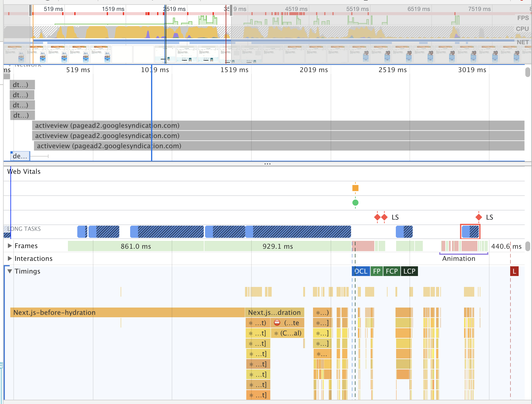Click the 2019 ms ruler label
Screen dimensions: 532x404
click(x=314, y=70)
